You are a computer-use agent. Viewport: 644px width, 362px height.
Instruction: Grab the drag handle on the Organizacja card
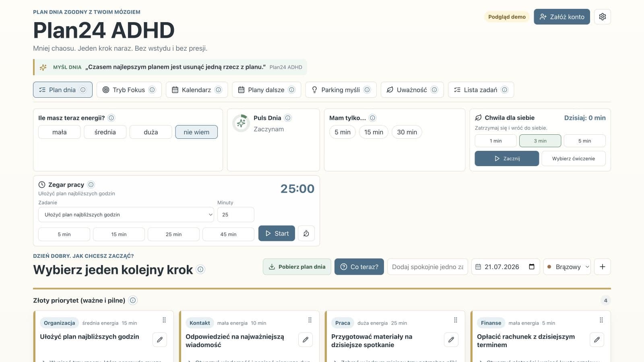click(x=164, y=320)
